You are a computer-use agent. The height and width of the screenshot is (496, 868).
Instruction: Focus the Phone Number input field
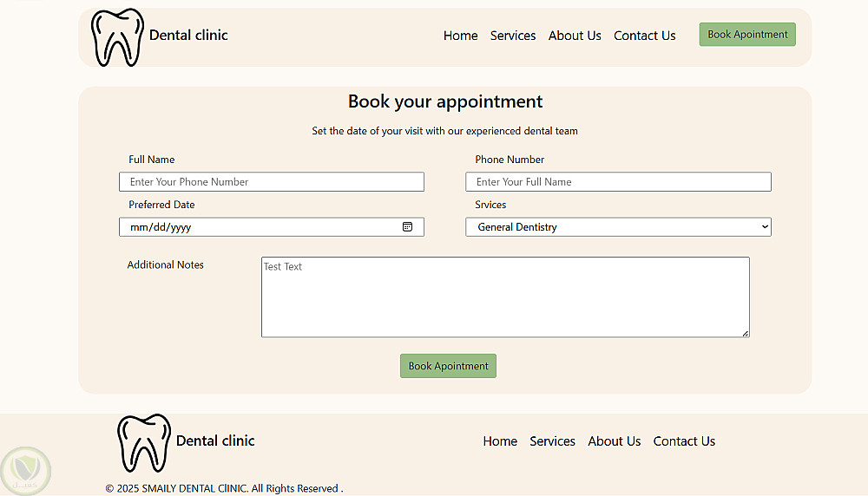click(618, 182)
